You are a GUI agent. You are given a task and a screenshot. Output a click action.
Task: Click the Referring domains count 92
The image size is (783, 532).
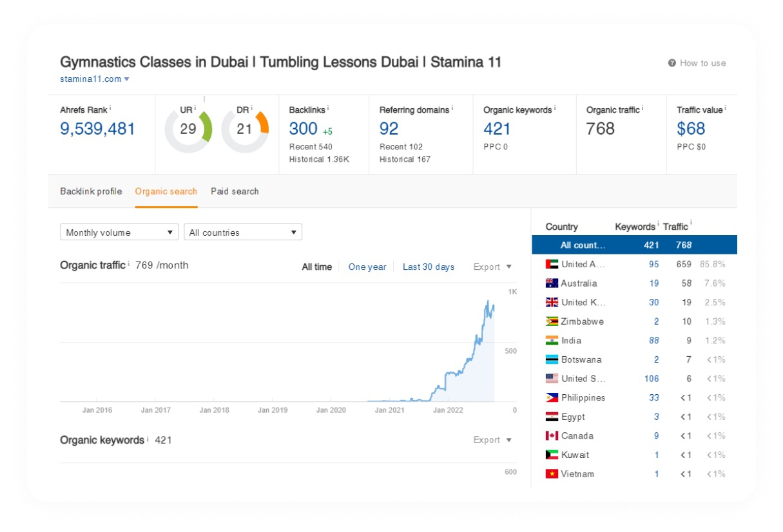(389, 129)
